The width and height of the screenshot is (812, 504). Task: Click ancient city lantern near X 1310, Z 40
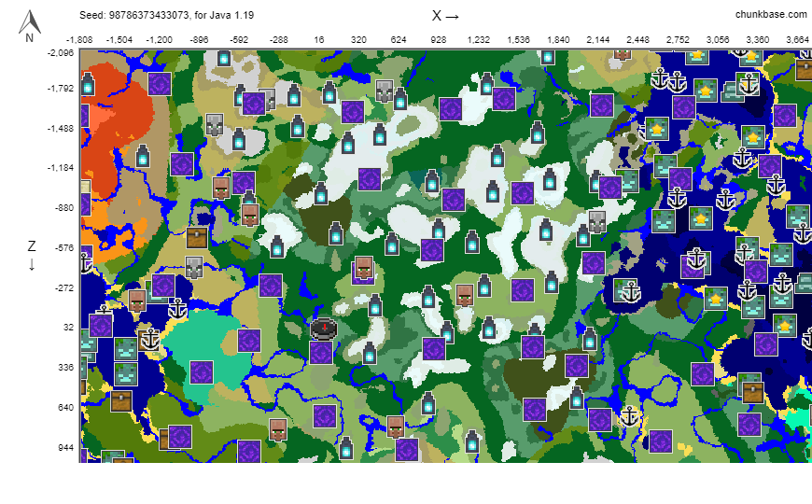pyautogui.click(x=488, y=328)
